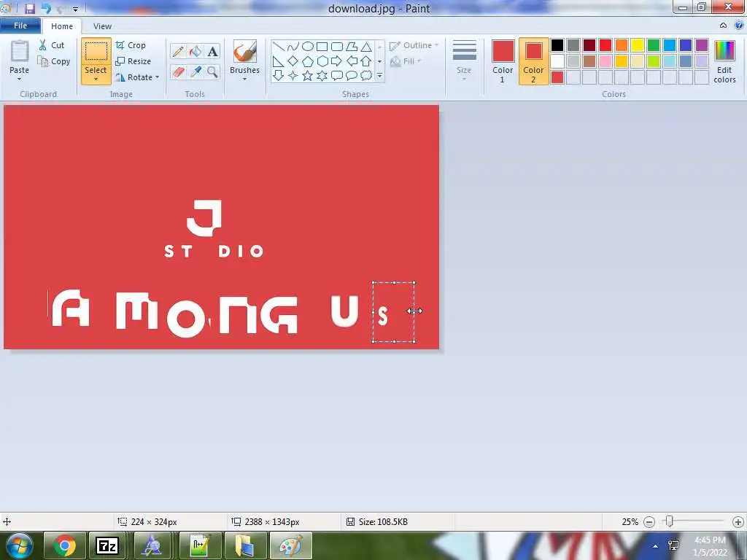Open 7-Zip from the taskbar
Screen dimensions: 747x560
tap(107, 545)
